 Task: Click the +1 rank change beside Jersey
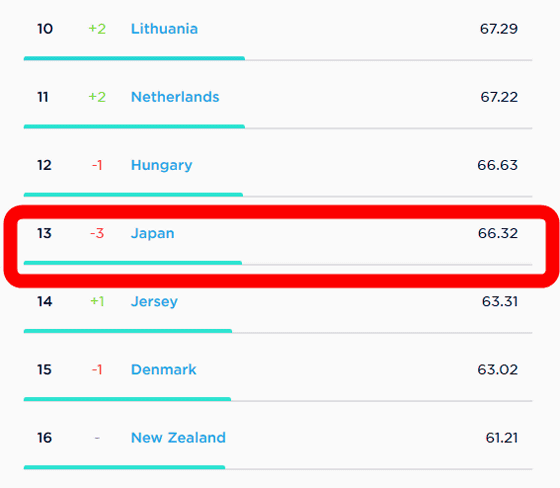97,302
